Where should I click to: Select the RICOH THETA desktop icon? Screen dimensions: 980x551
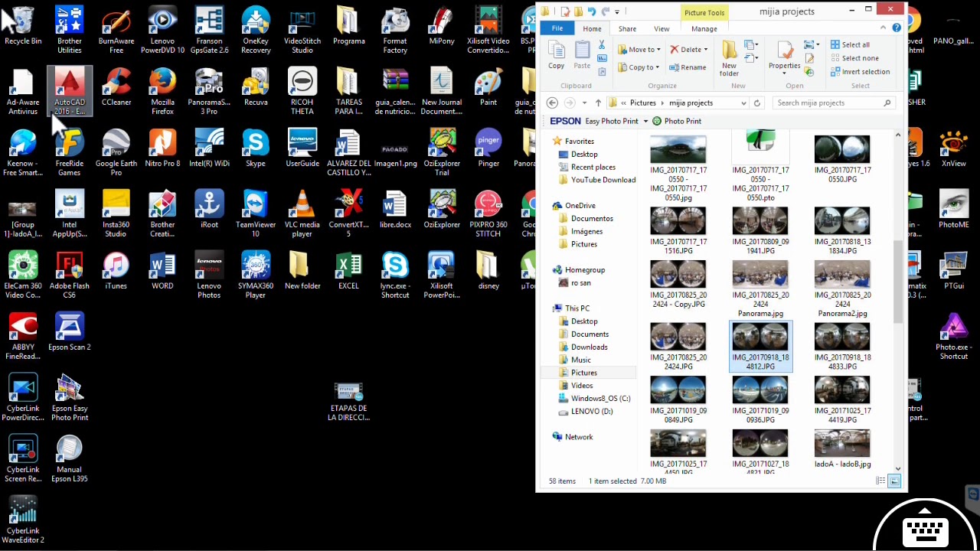(302, 91)
